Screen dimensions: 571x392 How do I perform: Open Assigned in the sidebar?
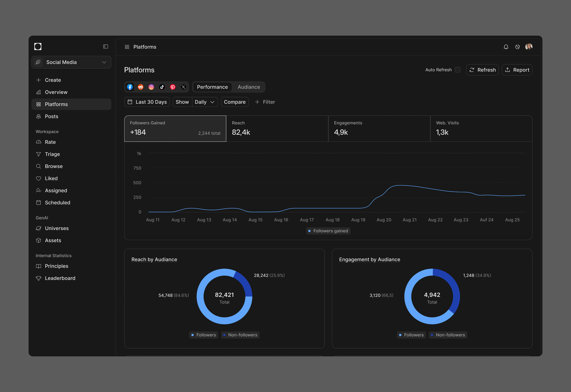tap(71, 191)
